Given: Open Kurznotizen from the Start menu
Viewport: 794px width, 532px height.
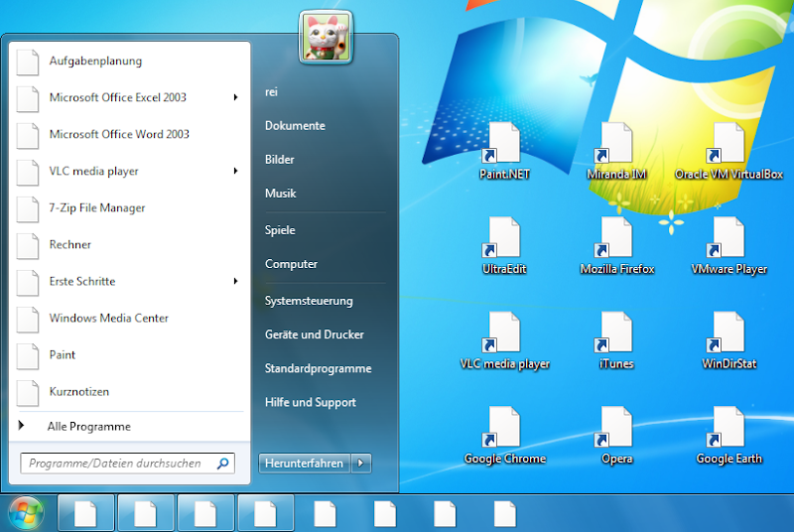Looking at the screenshot, I should pyautogui.click(x=130, y=392).
